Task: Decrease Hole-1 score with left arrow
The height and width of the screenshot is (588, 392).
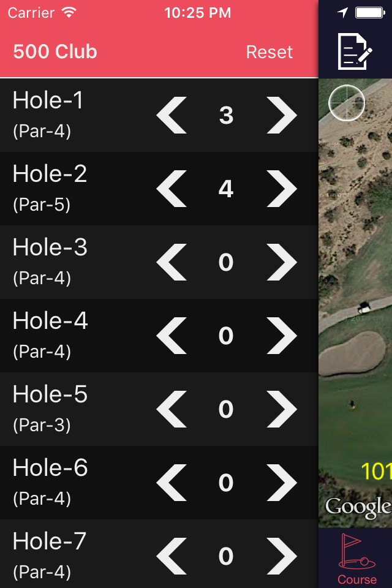Action: pyautogui.click(x=171, y=115)
